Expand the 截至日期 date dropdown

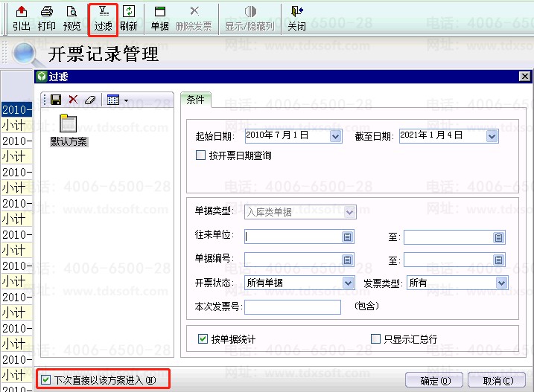pos(492,136)
